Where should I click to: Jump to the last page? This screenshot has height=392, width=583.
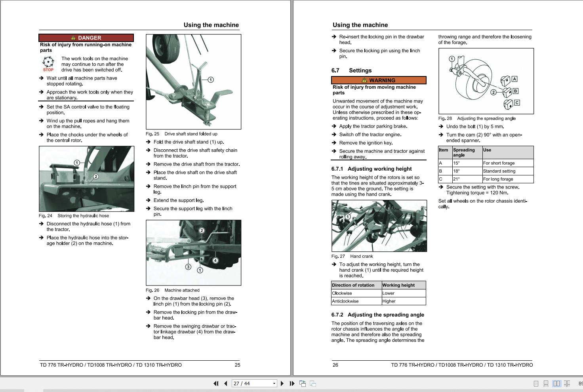pos(292,383)
